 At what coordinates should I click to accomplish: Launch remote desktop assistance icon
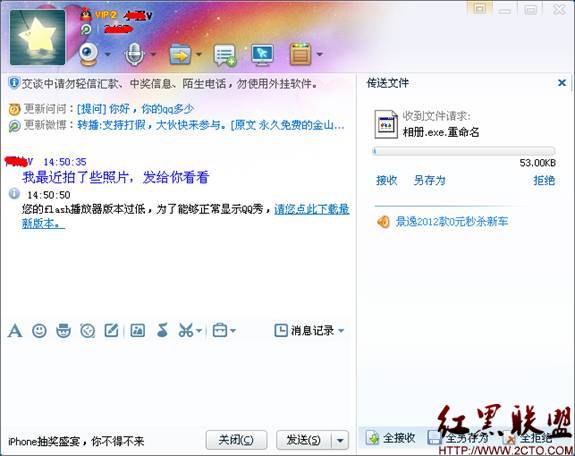[x=262, y=54]
